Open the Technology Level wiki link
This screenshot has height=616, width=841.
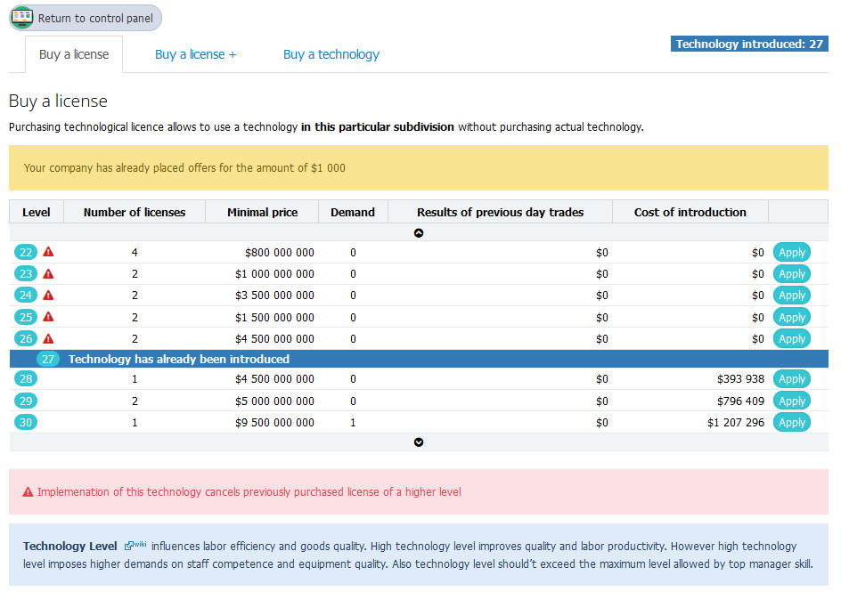135,546
